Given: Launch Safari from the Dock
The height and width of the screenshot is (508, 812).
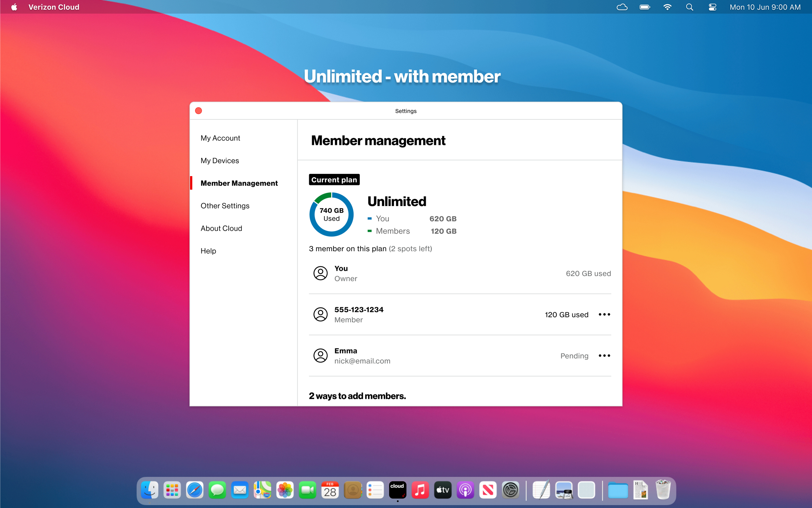Looking at the screenshot, I should click(195, 490).
